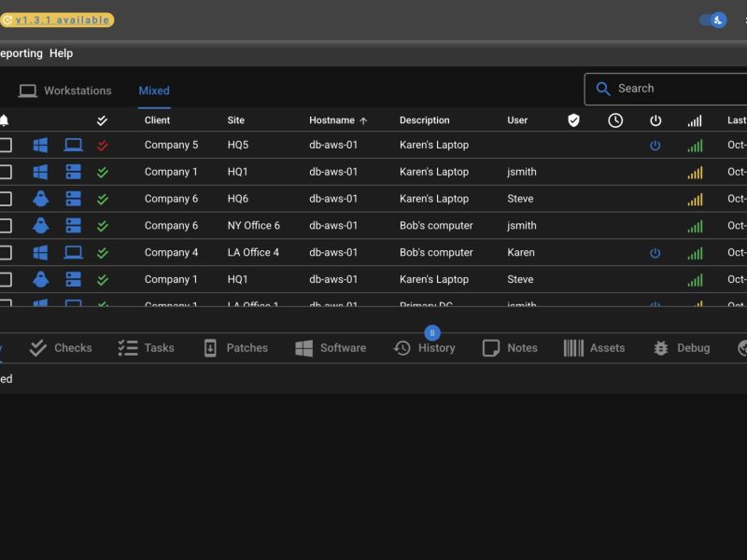Click the server icon in Company 1 HQ1 row

tap(73, 172)
